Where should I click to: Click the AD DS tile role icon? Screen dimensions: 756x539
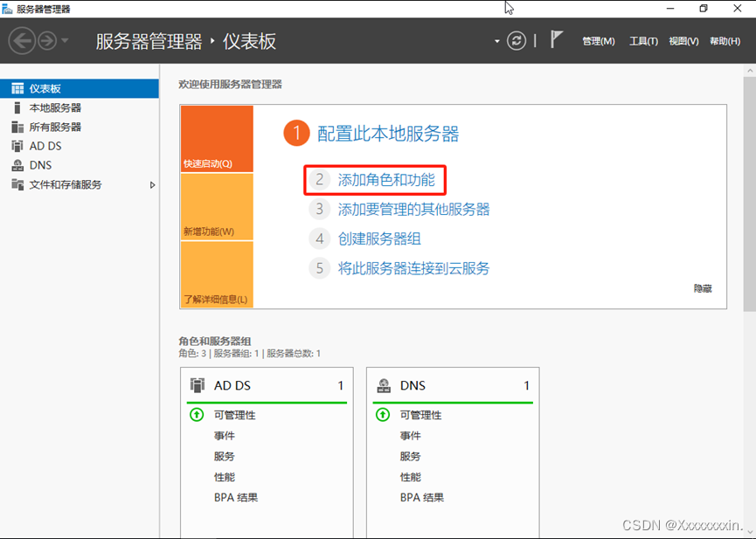(x=198, y=385)
